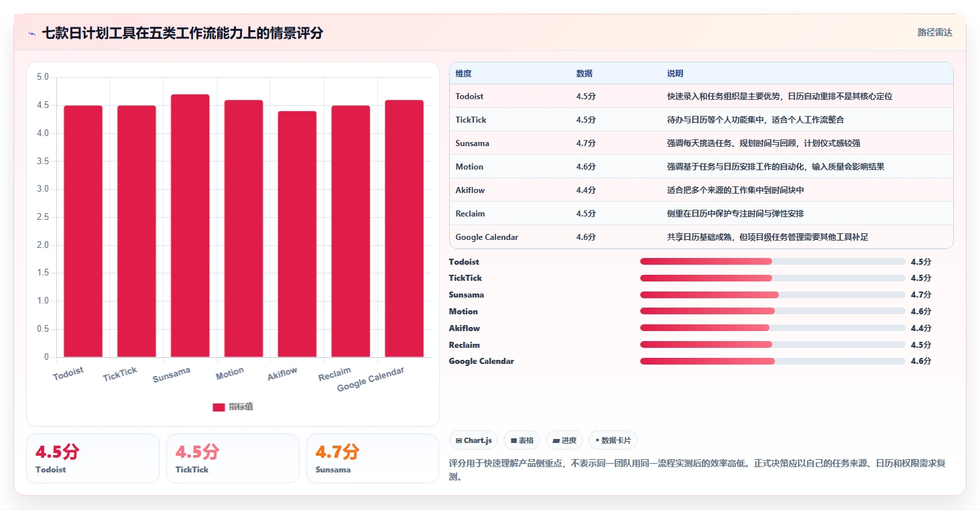Click the Google Calendar bar in the chart
980x510 pixels.
point(404,229)
